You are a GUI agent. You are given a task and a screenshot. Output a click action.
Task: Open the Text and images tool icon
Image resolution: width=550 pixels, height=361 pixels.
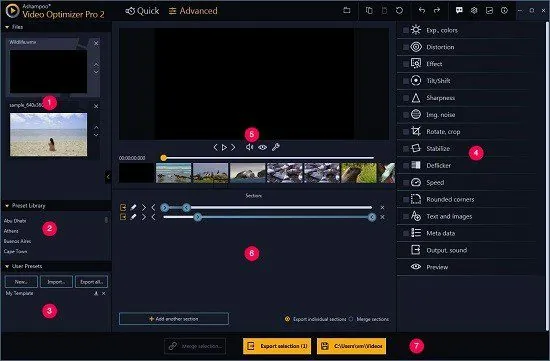pos(416,216)
